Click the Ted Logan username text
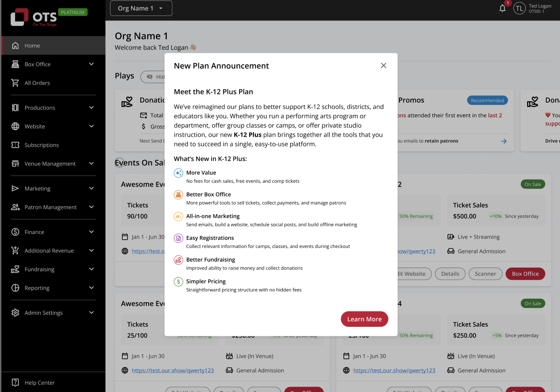The width and height of the screenshot is (560, 392). click(540, 6)
